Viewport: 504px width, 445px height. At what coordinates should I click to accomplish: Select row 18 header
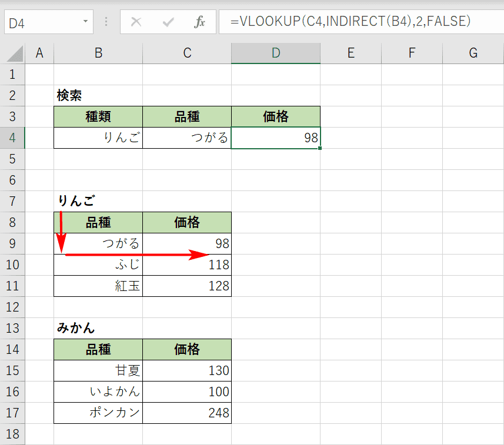tap(12, 434)
